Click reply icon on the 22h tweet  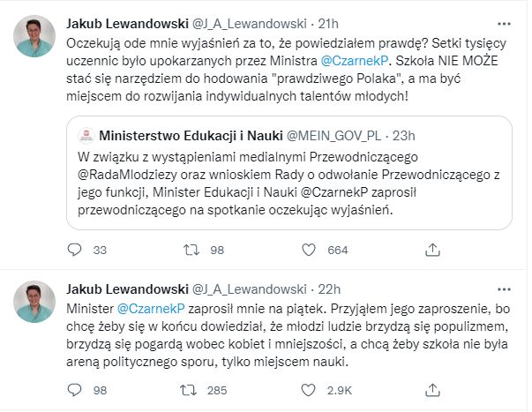pyautogui.click(x=76, y=387)
